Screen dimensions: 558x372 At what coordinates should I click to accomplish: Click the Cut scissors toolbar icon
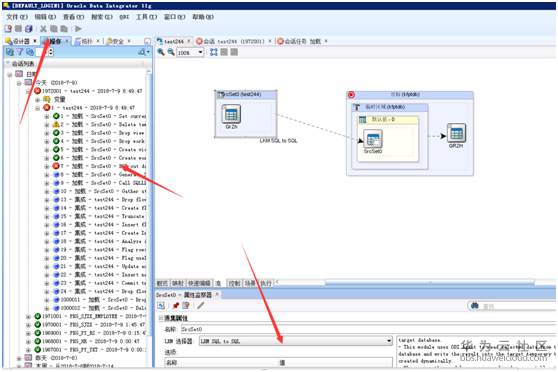coord(43,28)
